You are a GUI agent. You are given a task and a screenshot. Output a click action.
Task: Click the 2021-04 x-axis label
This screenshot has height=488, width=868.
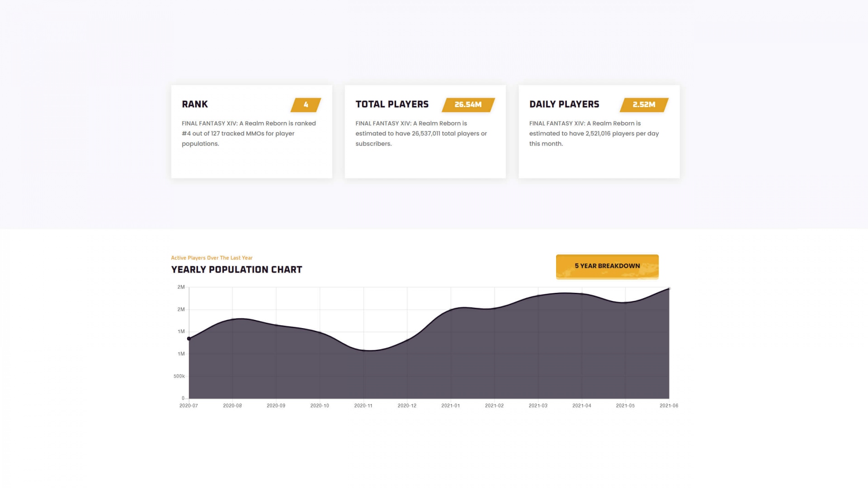coord(581,406)
